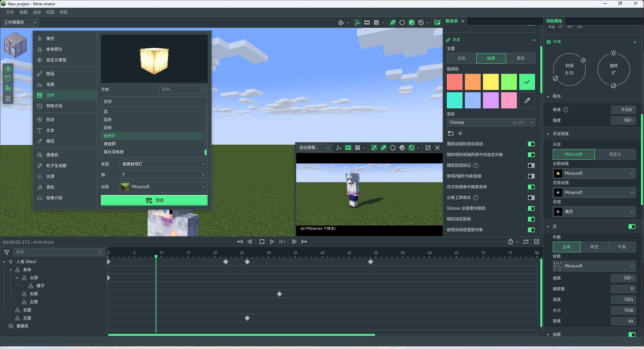Image resolution: width=644 pixels, height=349 pixels.
Task: Open the language Chinese dropdown
Action: 491,122
